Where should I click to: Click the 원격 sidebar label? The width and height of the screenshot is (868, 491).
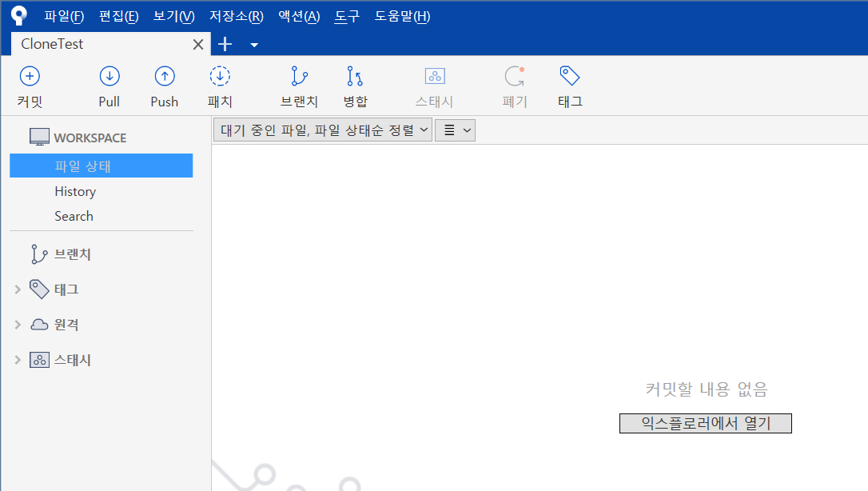66,325
